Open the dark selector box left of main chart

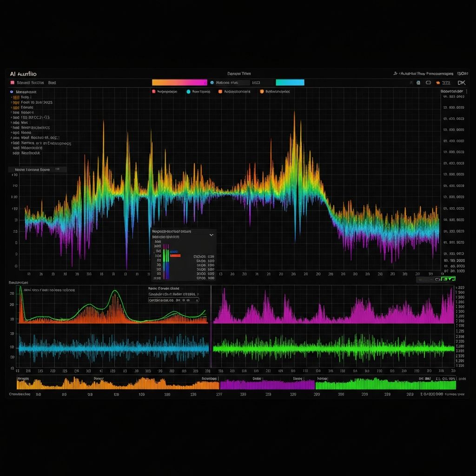pyautogui.click(x=38, y=170)
